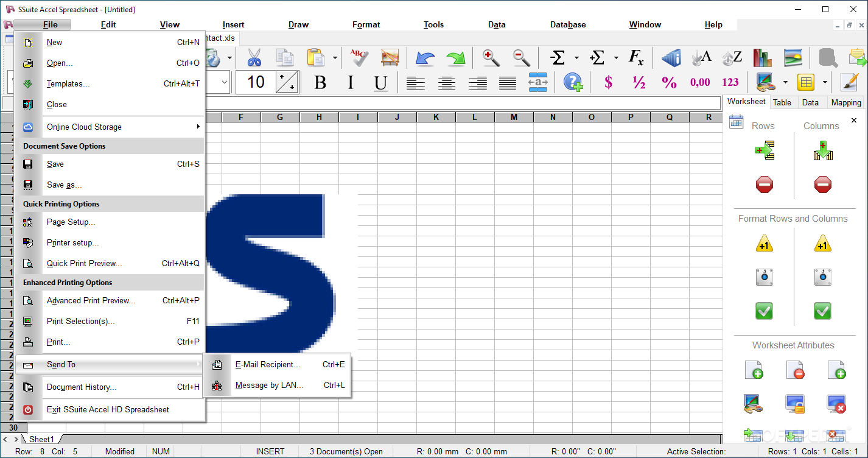Align text center
The image size is (868, 458).
[447, 83]
